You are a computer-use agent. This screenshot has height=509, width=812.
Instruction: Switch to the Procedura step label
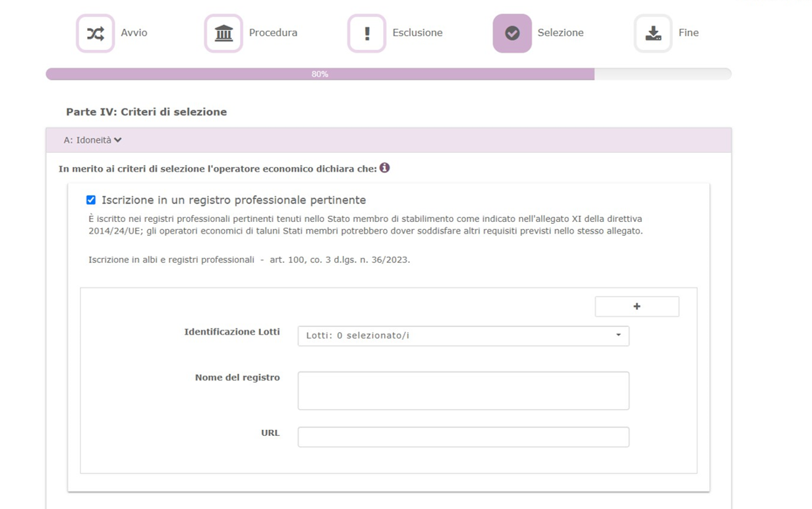[x=273, y=33]
